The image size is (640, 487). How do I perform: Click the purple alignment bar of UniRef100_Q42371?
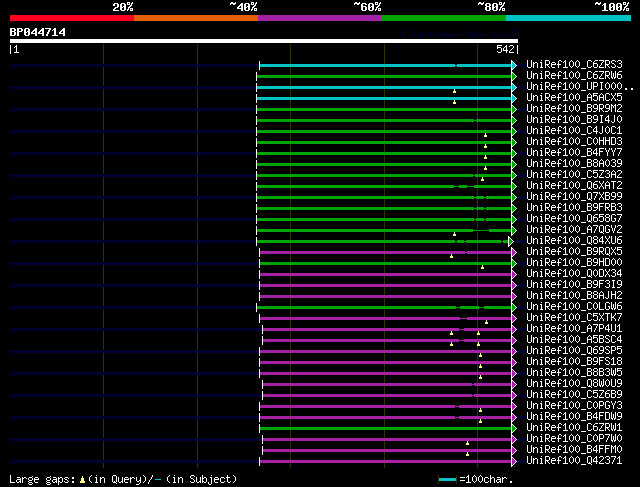coord(386,462)
